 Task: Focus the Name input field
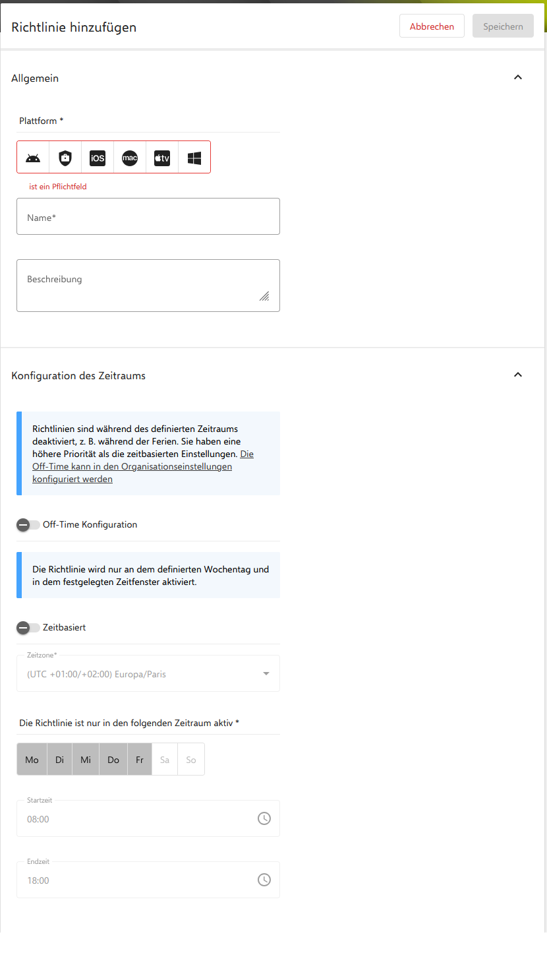coord(148,216)
